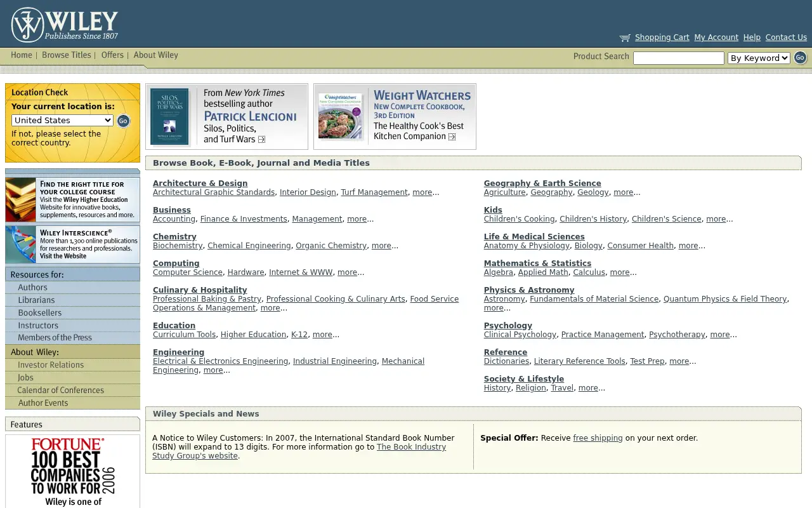Click the Wiley logo in the header
Viewport: 812px width, 508px height.
(x=65, y=25)
